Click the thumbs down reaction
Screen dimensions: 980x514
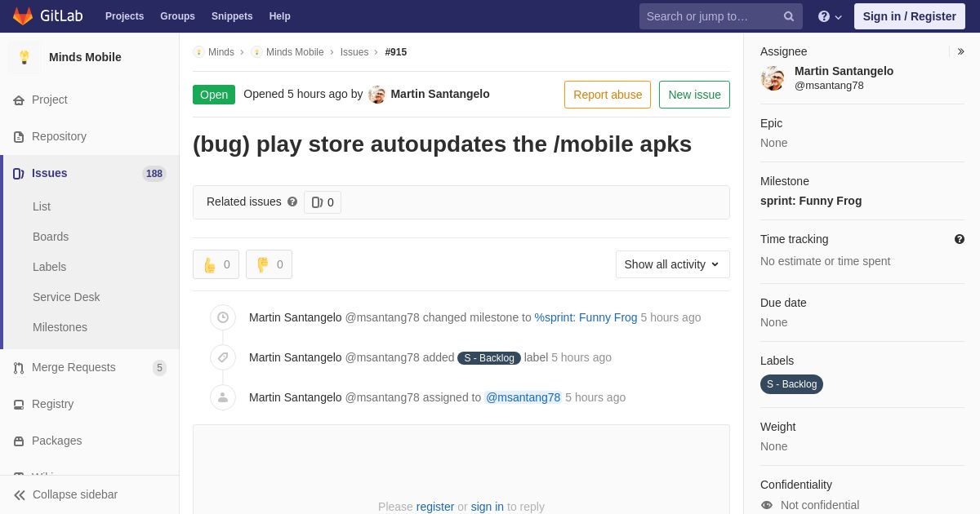tap(269, 264)
